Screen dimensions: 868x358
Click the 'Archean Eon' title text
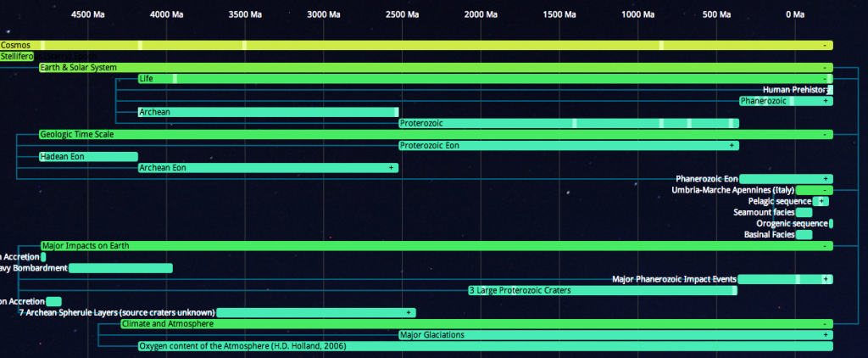(x=163, y=168)
